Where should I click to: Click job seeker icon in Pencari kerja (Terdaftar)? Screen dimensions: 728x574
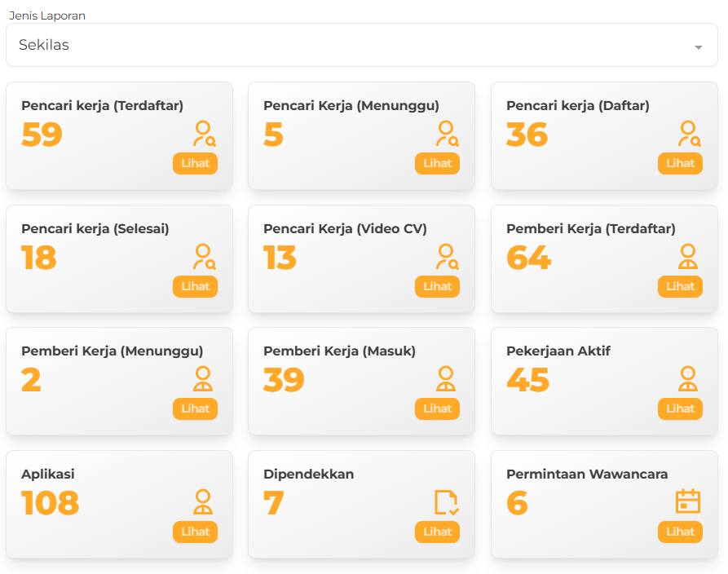(x=203, y=134)
